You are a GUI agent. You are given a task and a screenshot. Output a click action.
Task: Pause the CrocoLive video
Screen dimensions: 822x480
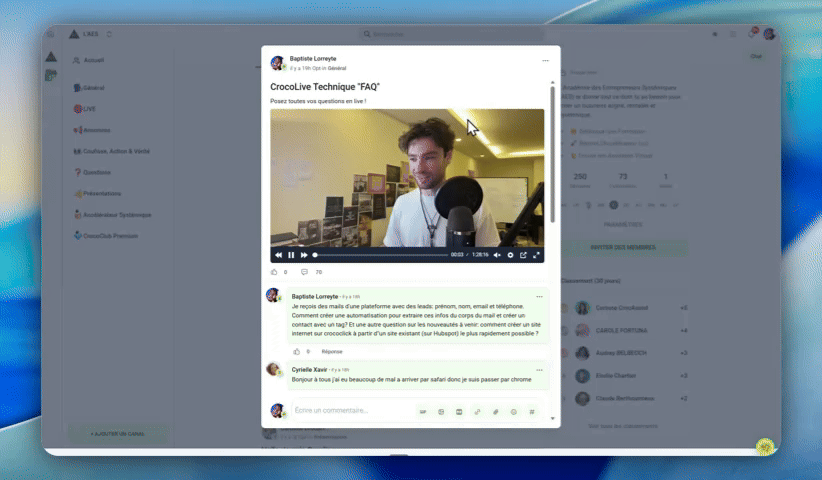click(291, 255)
